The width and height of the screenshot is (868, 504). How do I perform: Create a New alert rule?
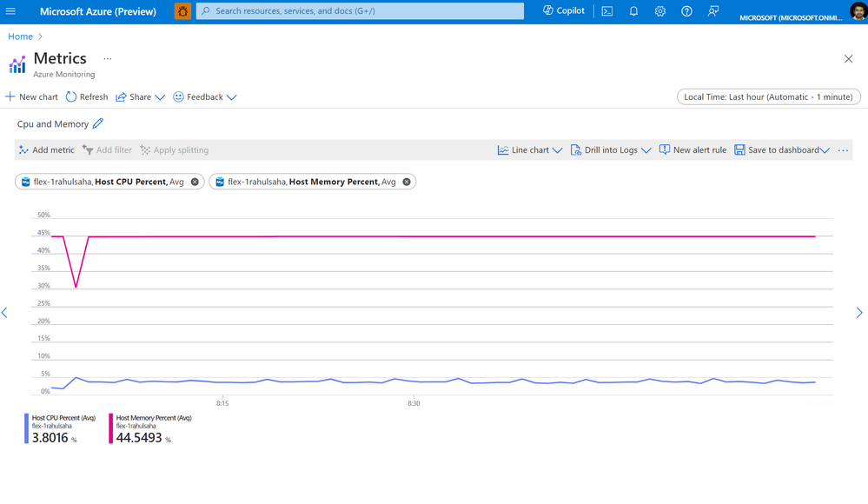click(692, 150)
